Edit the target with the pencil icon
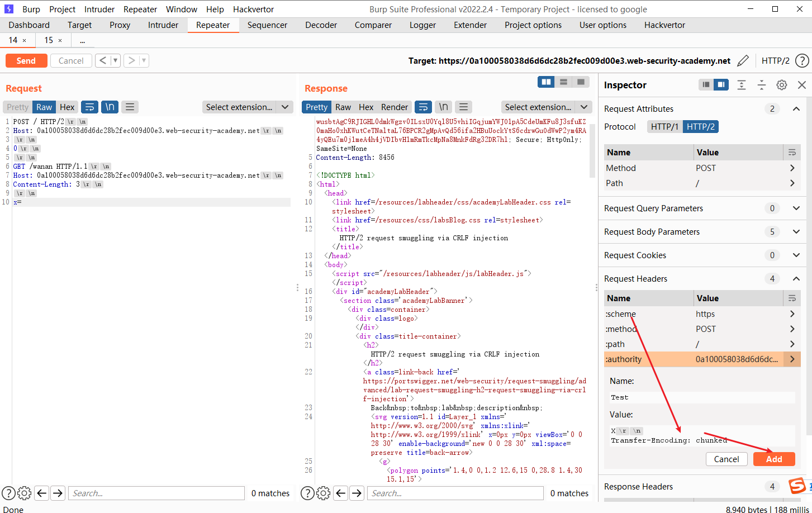 [x=743, y=61]
